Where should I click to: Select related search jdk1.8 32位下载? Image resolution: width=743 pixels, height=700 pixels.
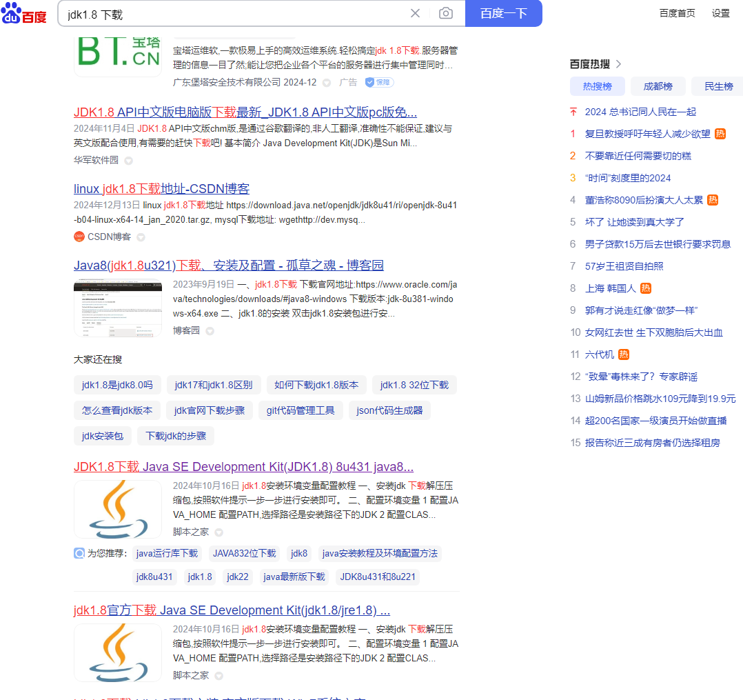pyautogui.click(x=414, y=385)
